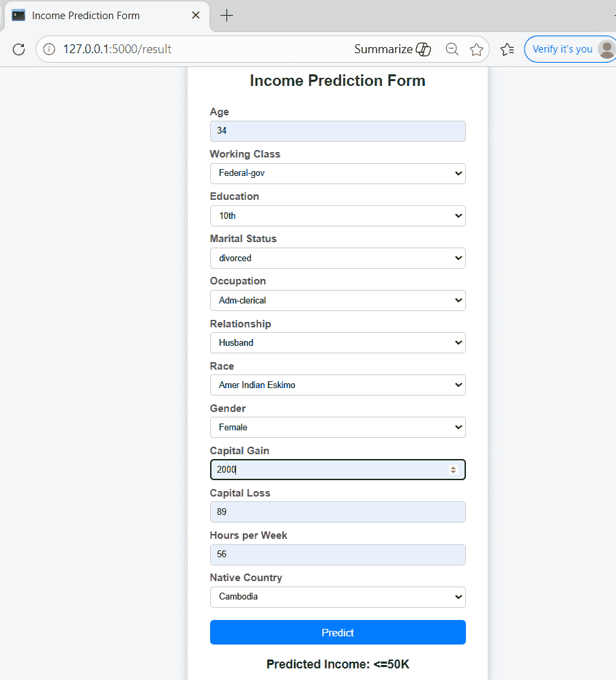Screen dimensions: 616x680
Task: Open the Working Class dropdown
Action: click(338, 173)
